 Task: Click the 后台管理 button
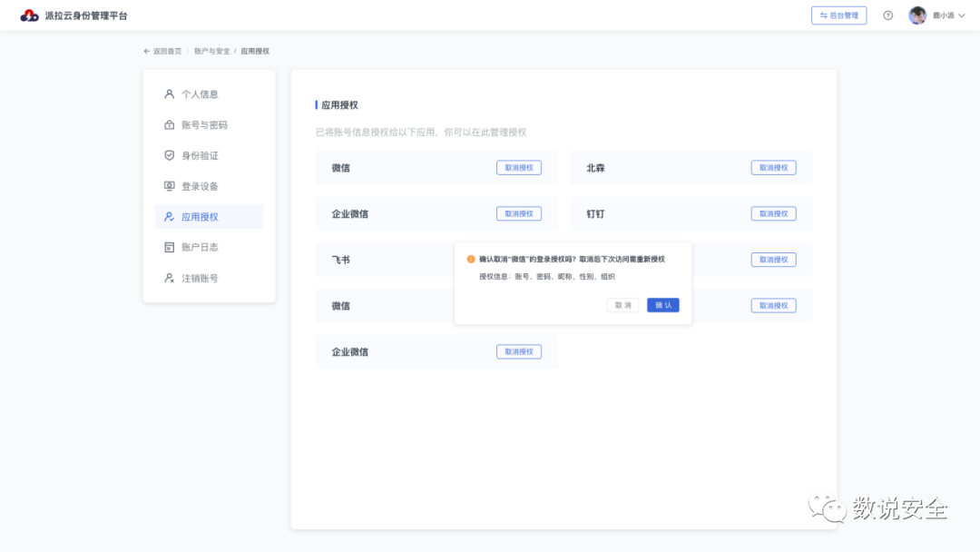[x=838, y=15]
